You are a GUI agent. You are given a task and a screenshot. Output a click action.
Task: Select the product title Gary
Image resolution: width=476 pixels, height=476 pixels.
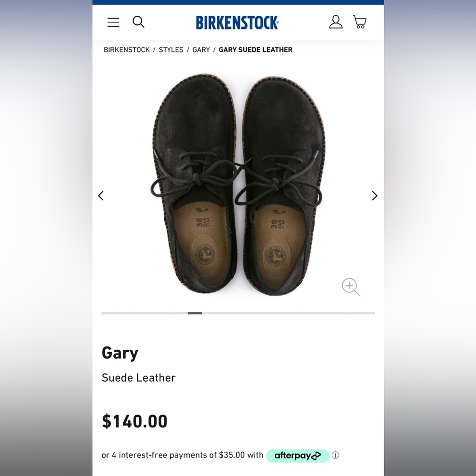[x=119, y=353]
